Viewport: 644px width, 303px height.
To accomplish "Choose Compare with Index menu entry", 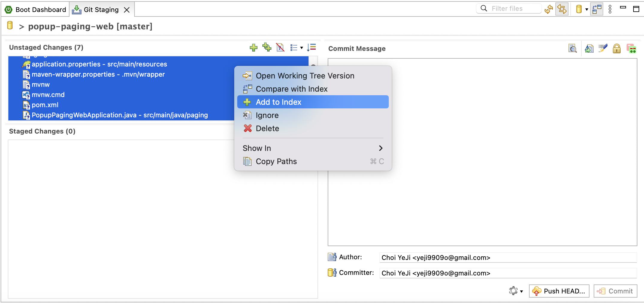I will pyautogui.click(x=313, y=89).
